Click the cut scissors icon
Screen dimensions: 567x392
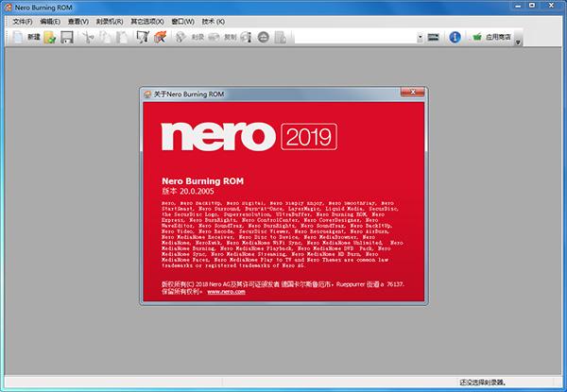(x=88, y=37)
